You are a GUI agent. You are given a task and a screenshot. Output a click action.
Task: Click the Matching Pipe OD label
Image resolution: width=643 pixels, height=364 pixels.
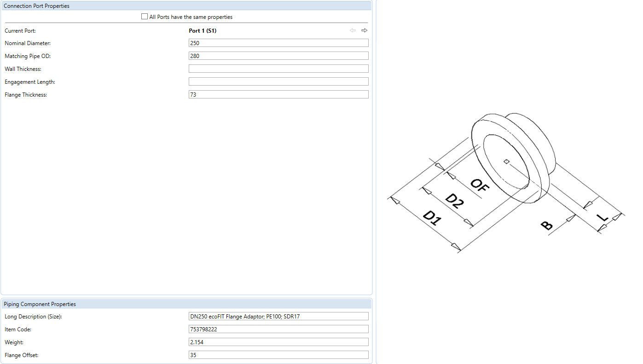[28, 56]
